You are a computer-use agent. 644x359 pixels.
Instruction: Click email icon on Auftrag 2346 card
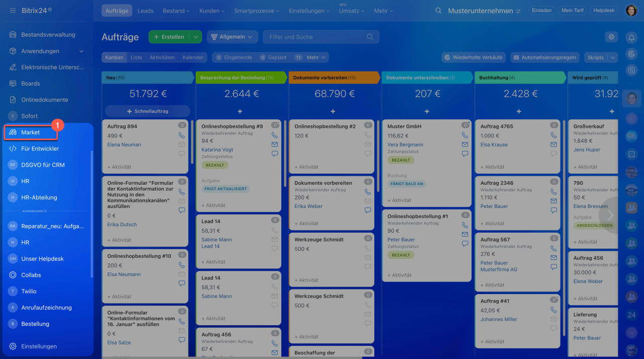pyautogui.click(x=554, y=201)
